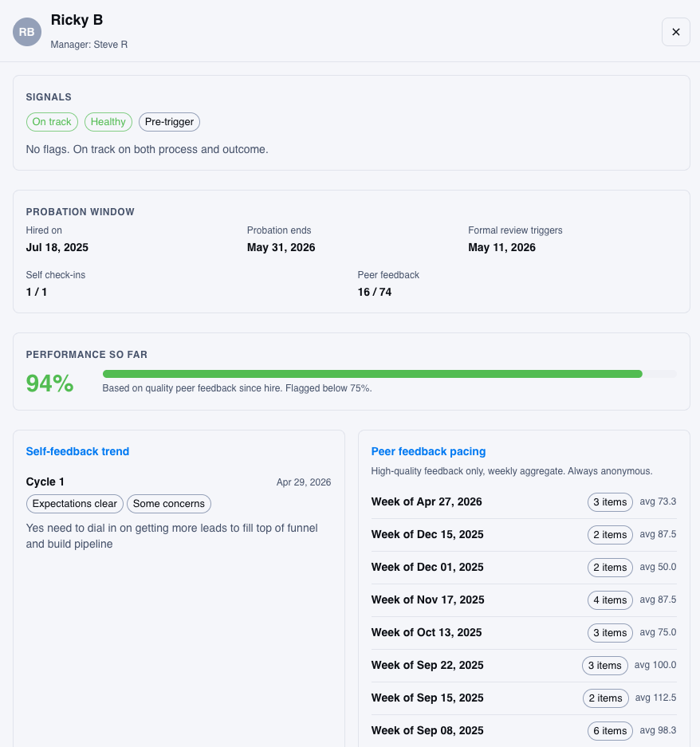
Task: Click the 94% performance score
Action: click(49, 383)
